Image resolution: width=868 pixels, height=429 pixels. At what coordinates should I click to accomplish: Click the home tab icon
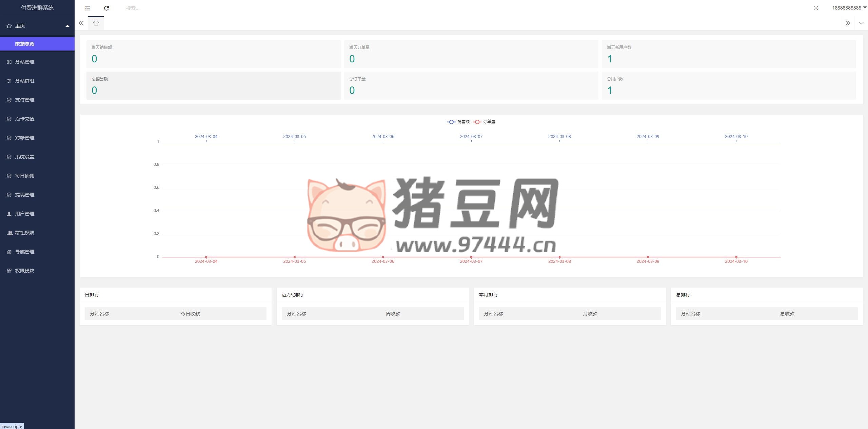coord(96,23)
